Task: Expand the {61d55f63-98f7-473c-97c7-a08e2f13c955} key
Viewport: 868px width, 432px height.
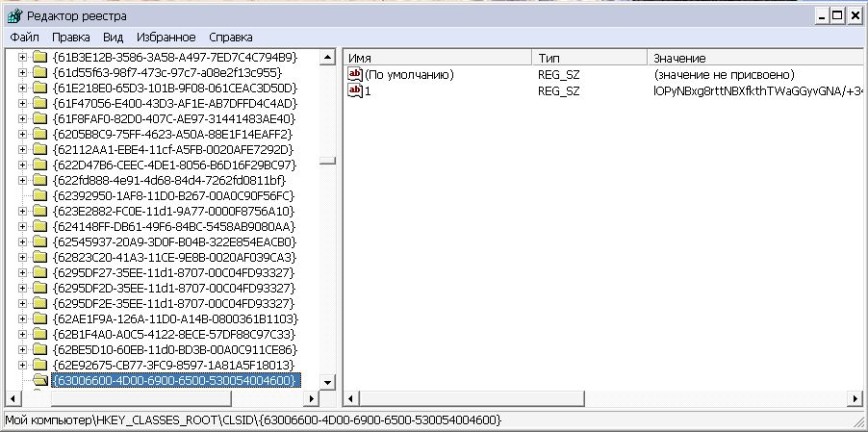Action: coord(23,72)
